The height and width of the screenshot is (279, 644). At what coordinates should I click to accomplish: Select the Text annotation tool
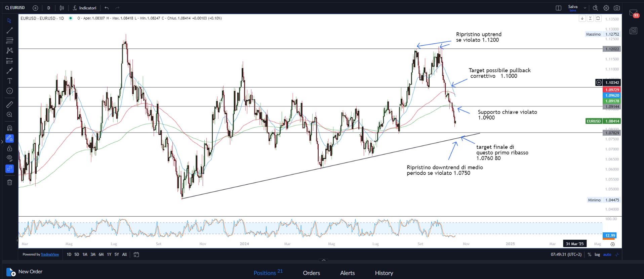[x=10, y=81]
